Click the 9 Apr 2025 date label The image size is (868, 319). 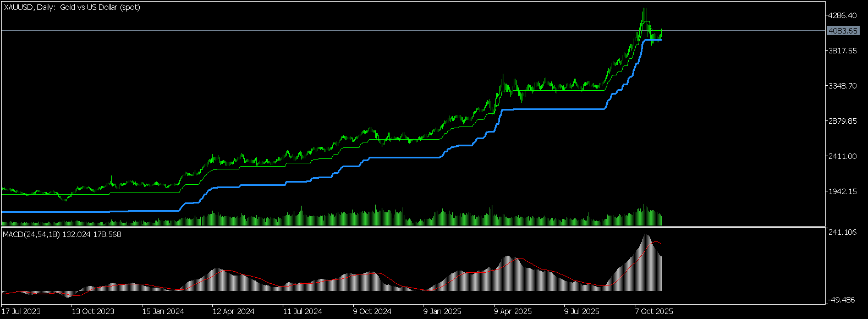tap(513, 311)
